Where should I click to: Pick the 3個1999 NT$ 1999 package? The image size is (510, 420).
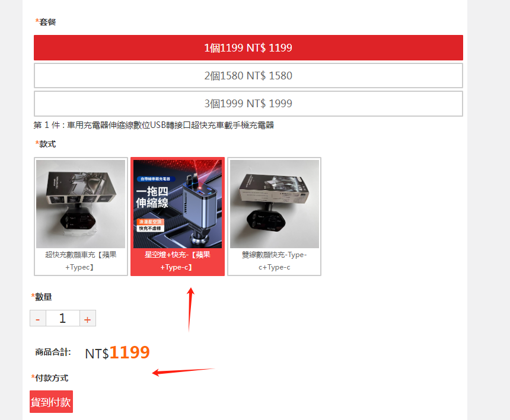tap(248, 104)
